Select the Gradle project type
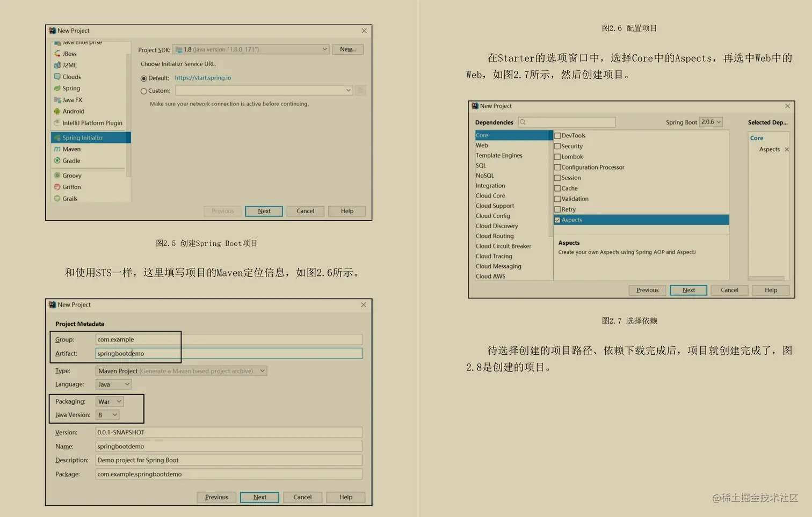 pos(71,161)
